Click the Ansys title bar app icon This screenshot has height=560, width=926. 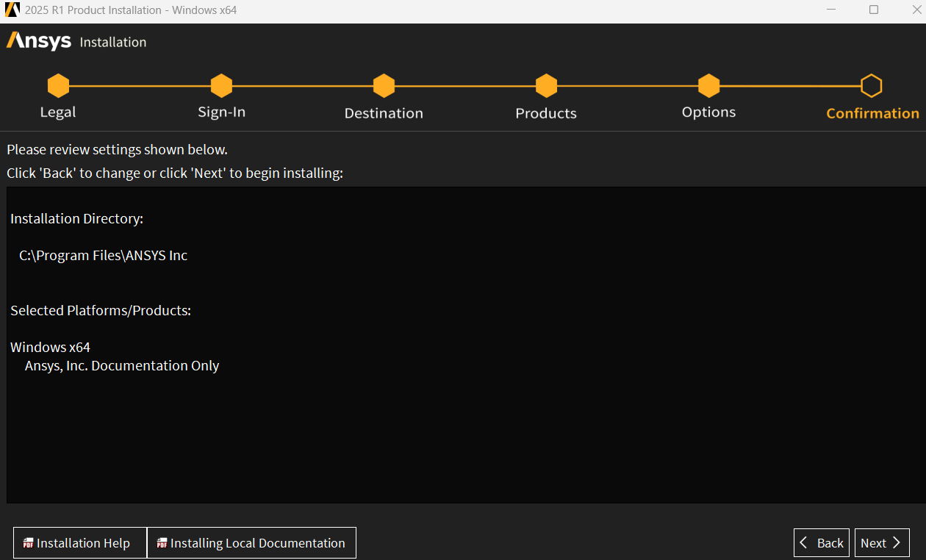point(12,10)
